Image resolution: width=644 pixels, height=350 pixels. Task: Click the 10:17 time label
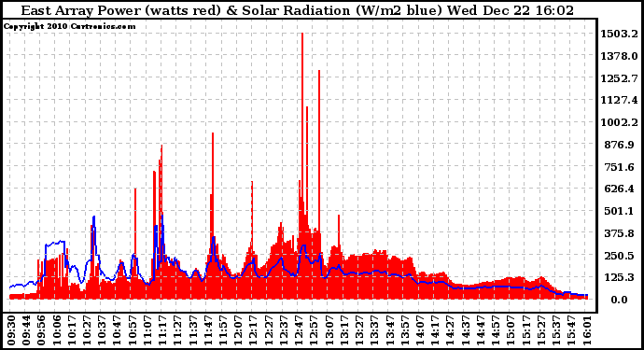(x=72, y=330)
